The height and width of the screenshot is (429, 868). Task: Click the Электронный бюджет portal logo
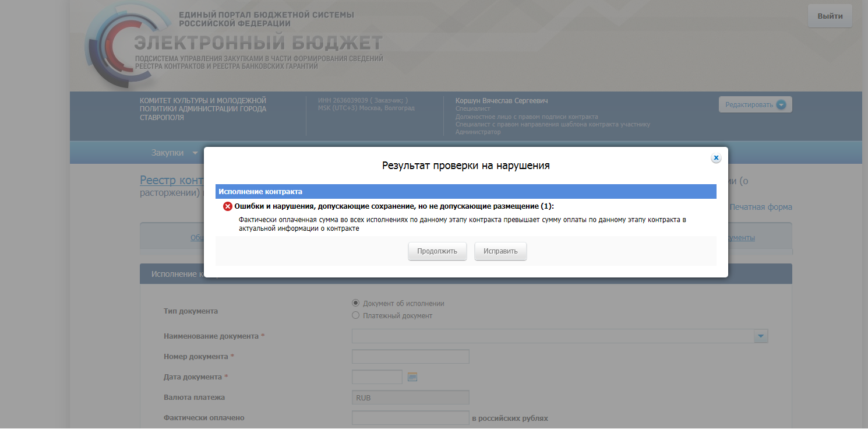point(233,44)
